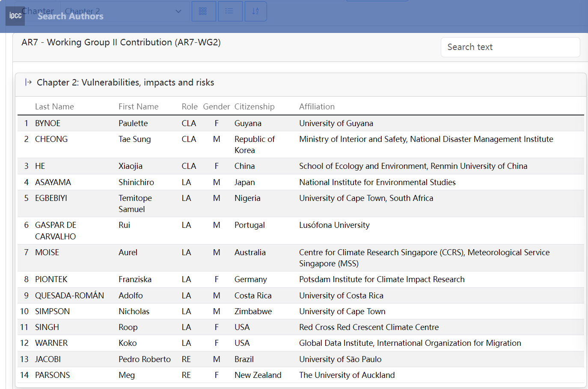Click the Gender column header
Screen dimensions: 588x389
216,107
